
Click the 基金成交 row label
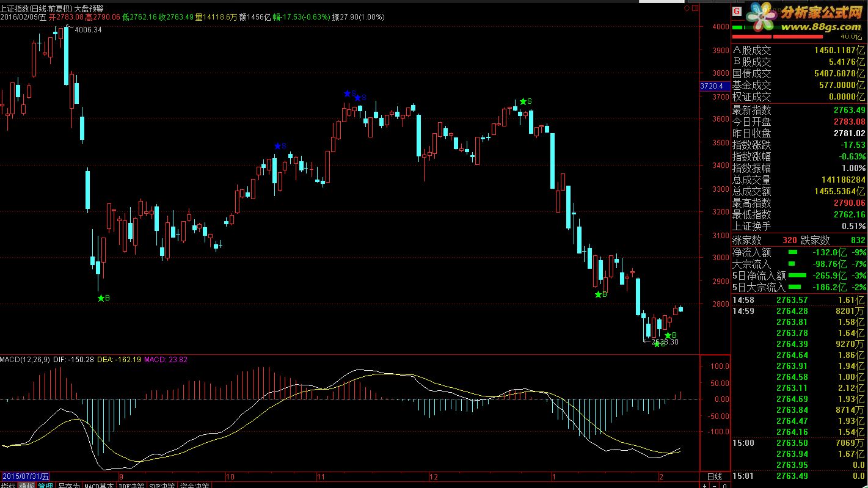(752, 86)
